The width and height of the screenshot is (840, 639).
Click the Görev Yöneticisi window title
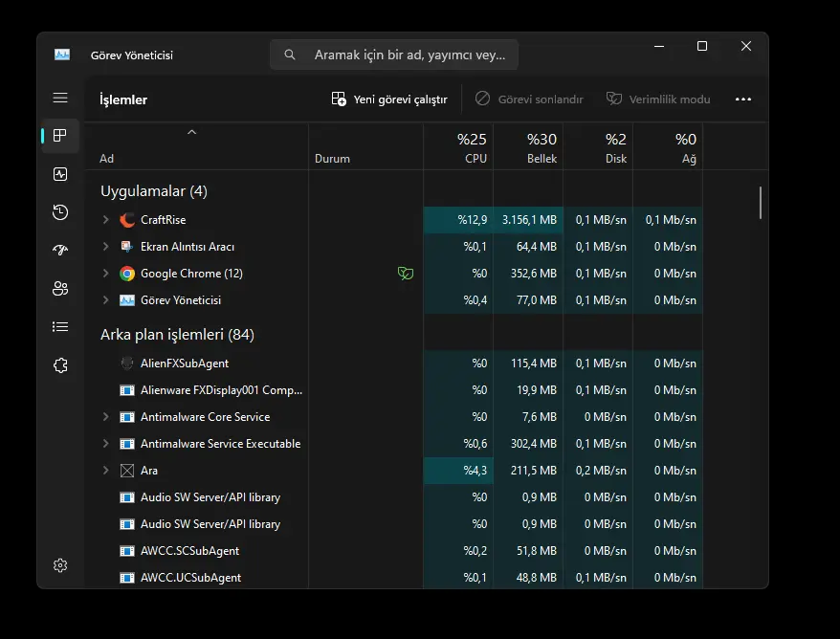pos(132,55)
